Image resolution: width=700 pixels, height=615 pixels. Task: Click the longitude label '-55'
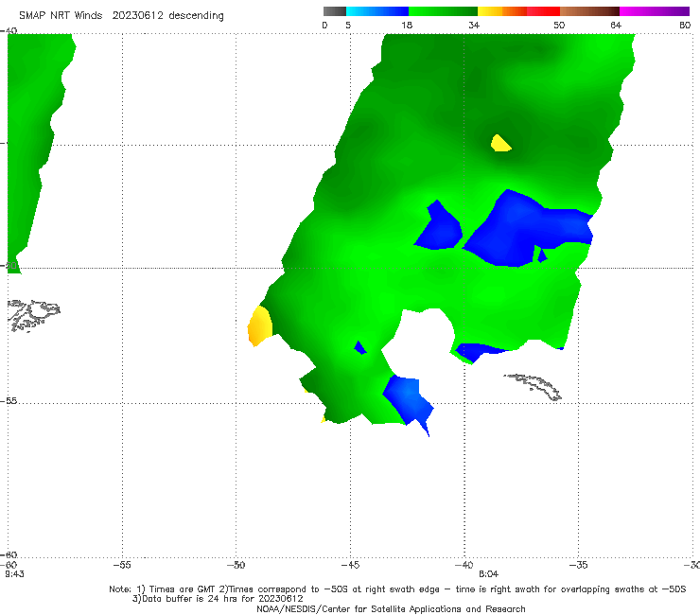(x=122, y=565)
